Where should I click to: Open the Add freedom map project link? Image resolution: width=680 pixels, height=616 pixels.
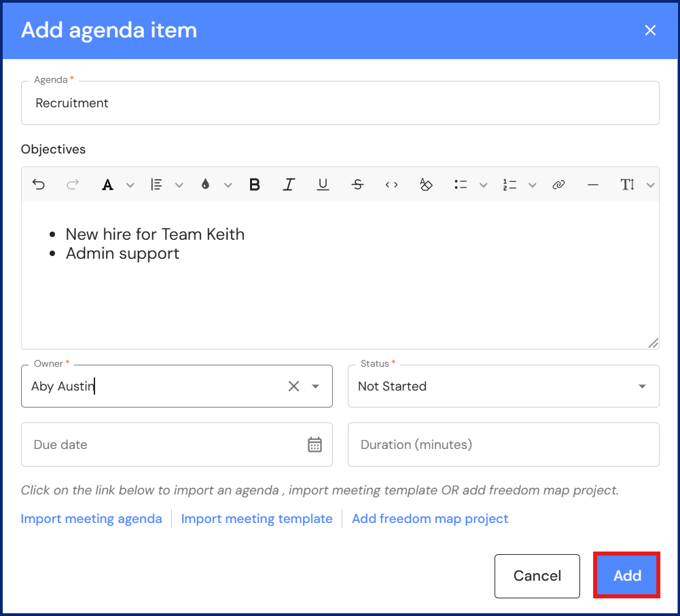(430, 519)
